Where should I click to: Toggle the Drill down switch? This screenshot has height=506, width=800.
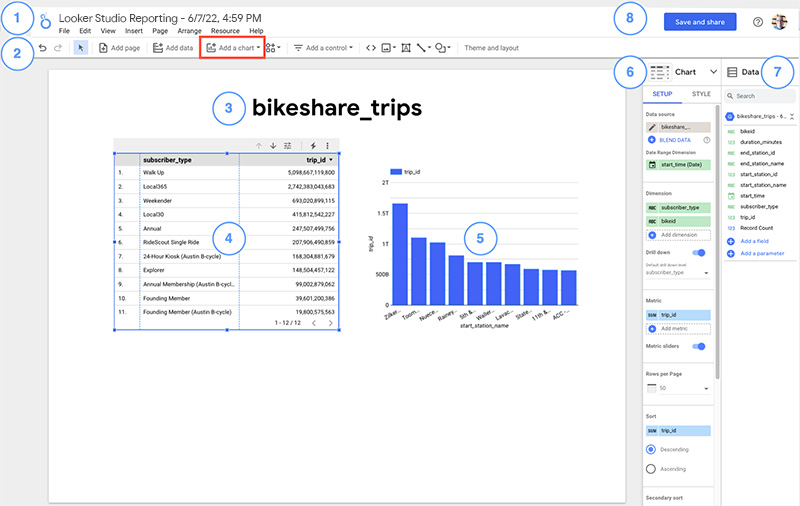(698, 253)
